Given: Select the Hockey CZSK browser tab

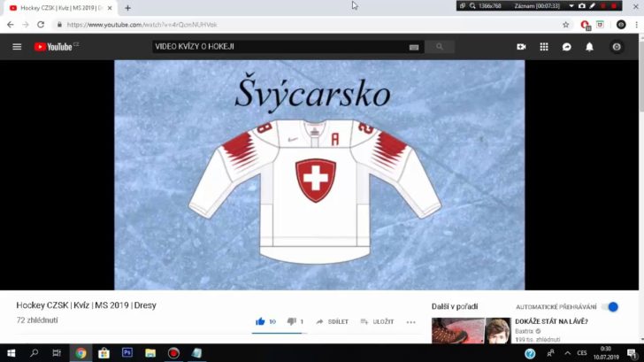Looking at the screenshot, I should [57, 7].
